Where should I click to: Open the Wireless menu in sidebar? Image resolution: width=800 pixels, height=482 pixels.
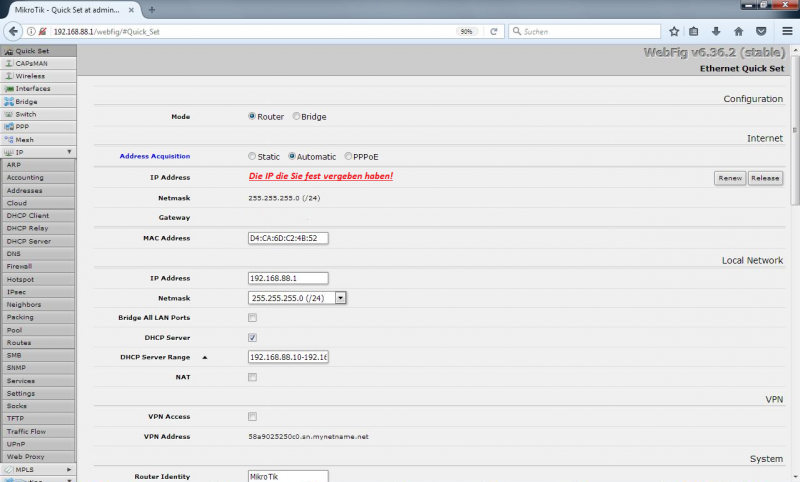pos(30,75)
